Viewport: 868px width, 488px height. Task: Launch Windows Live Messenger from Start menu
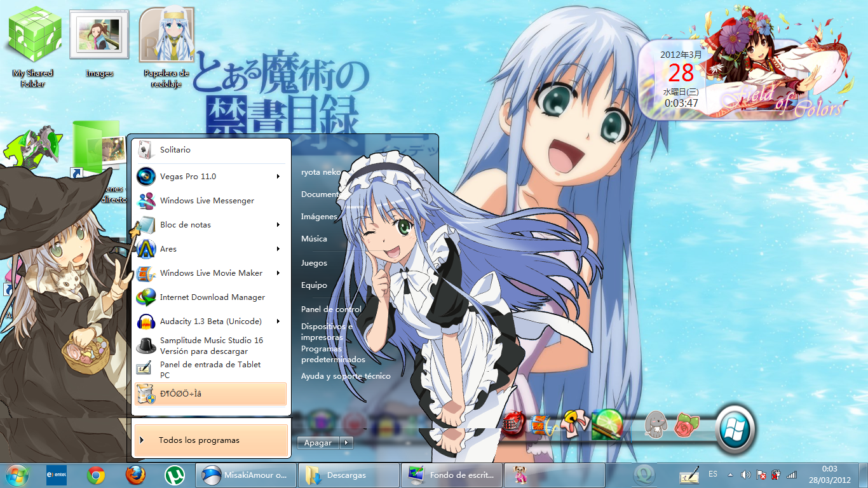point(211,201)
